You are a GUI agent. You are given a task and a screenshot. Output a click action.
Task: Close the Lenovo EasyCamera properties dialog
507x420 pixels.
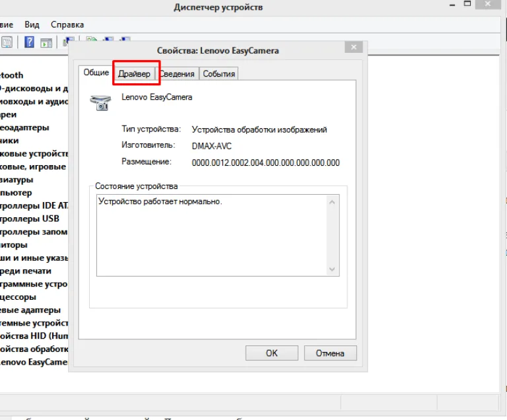point(354,48)
